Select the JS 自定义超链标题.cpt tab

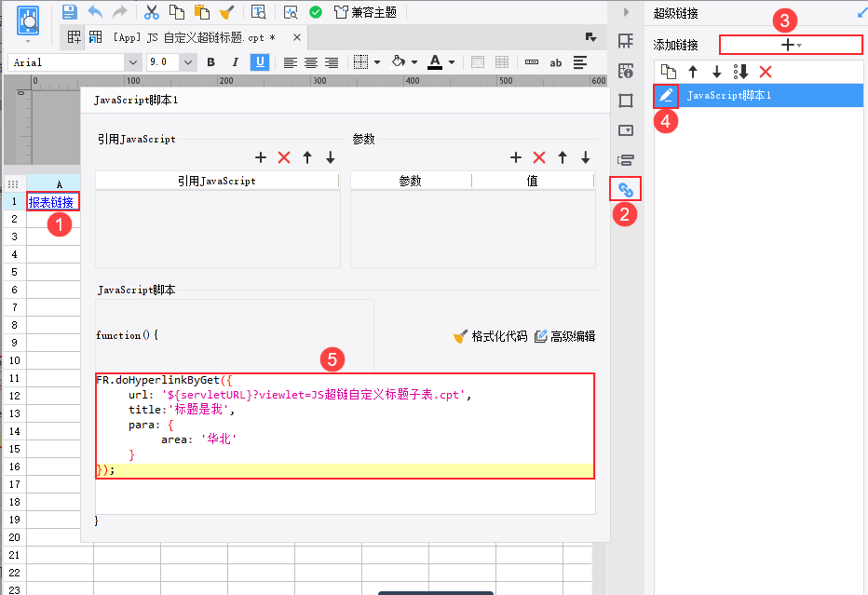tap(194, 37)
